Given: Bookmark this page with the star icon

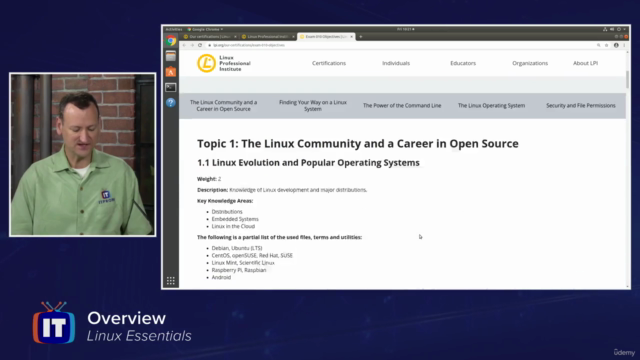Looking at the screenshot, I should 607,45.
